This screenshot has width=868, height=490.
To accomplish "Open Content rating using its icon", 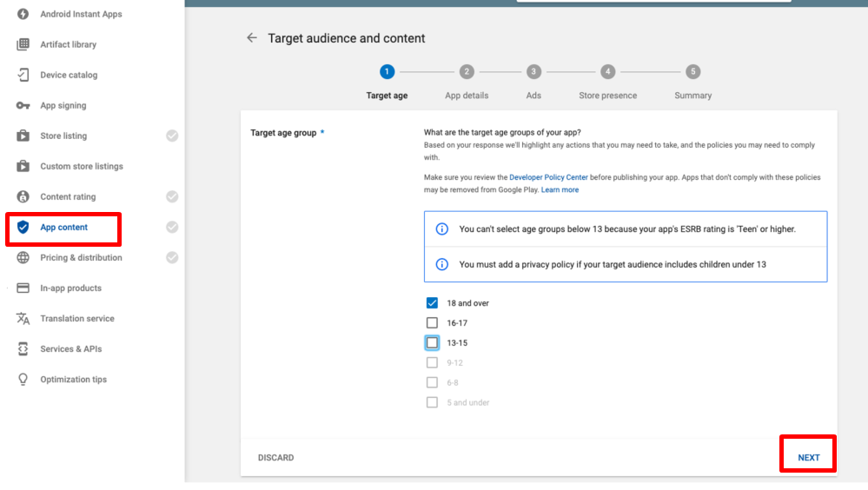I will click(23, 197).
